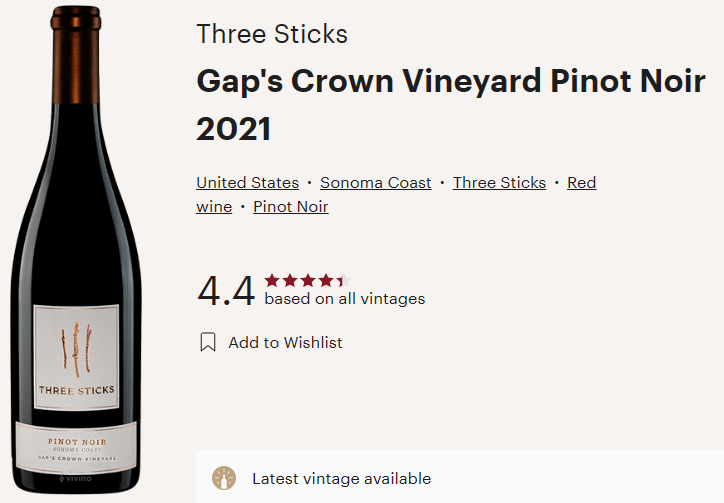This screenshot has width=724, height=503.
Task: Follow the Red wine type link
Action: pyautogui.click(x=581, y=183)
